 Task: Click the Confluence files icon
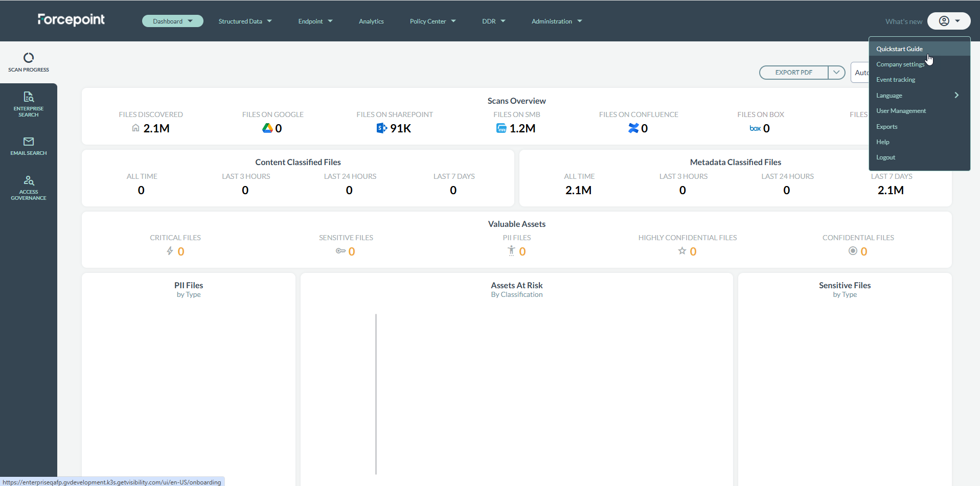click(633, 128)
